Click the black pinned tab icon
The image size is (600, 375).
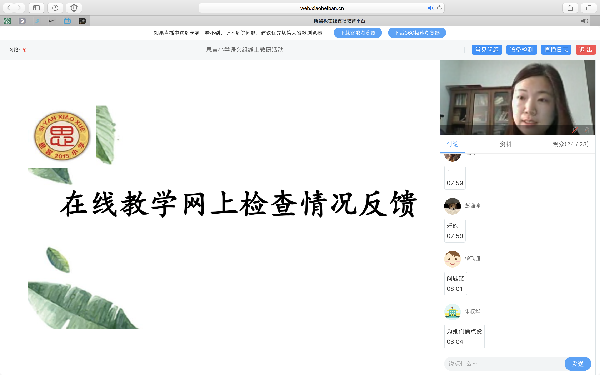click(82, 21)
